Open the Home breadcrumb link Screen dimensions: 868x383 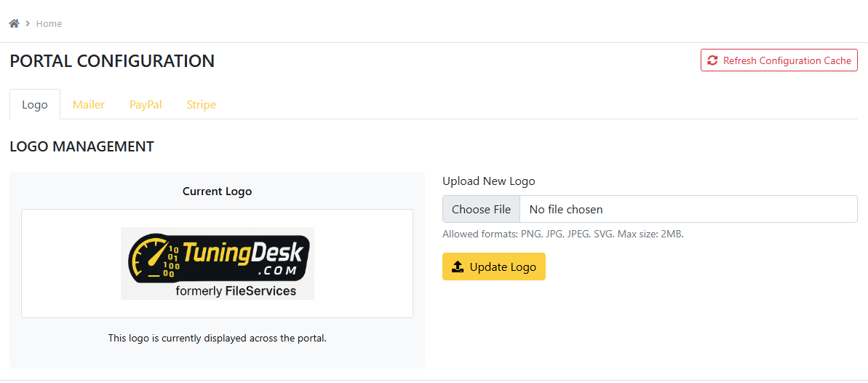tap(49, 23)
